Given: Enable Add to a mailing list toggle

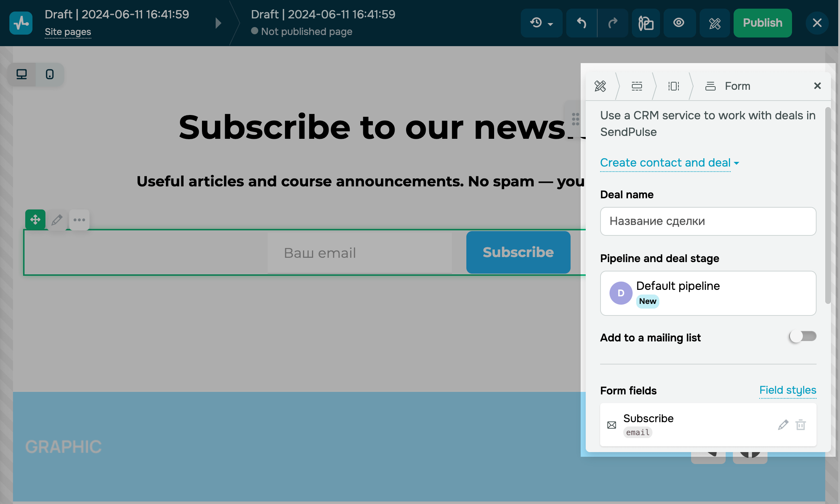Looking at the screenshot, I should tap(802, 337).
